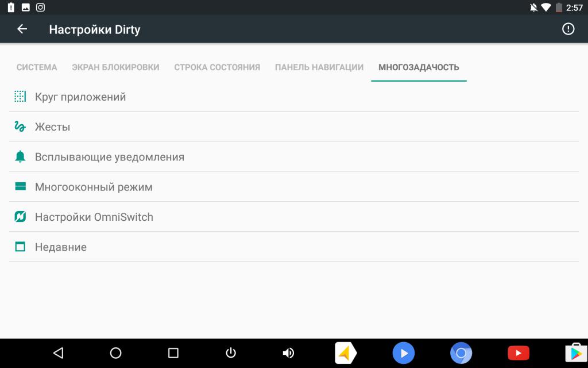
Task: Tap the volume icon in navigation bar
Action: click(x=288, y=353)
